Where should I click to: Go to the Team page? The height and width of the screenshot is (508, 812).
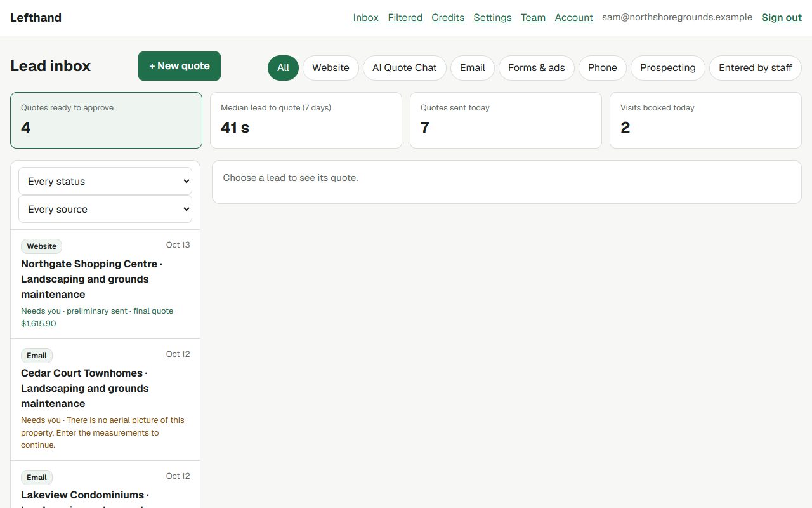tap(534, 18)
